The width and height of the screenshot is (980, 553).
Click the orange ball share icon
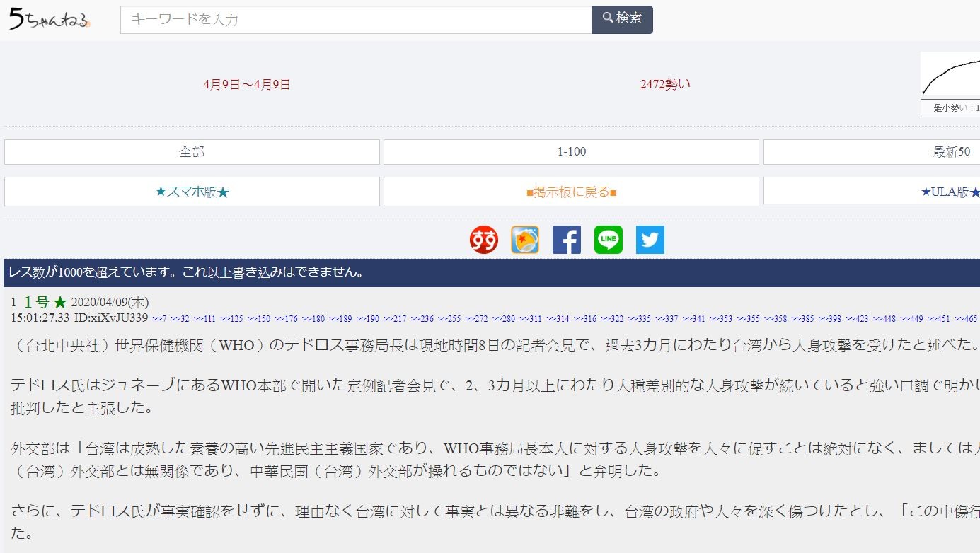(x=525, y=240)
